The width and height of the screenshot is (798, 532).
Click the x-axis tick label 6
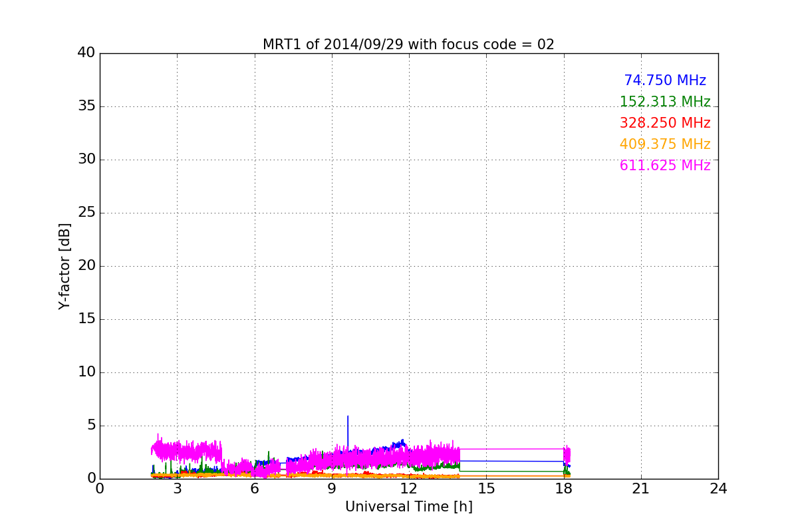[254, 489]
